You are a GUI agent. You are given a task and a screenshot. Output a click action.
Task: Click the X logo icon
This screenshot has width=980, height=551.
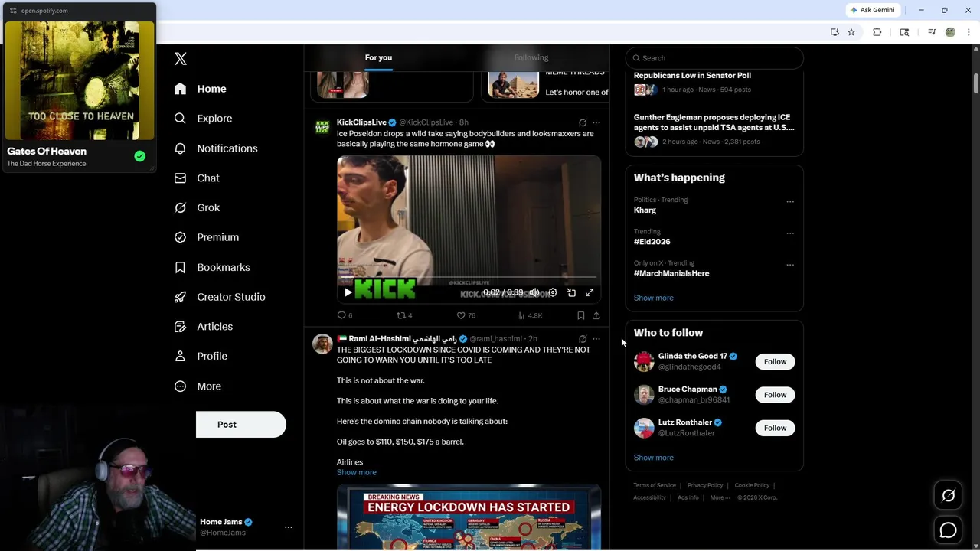pos(181,59)
